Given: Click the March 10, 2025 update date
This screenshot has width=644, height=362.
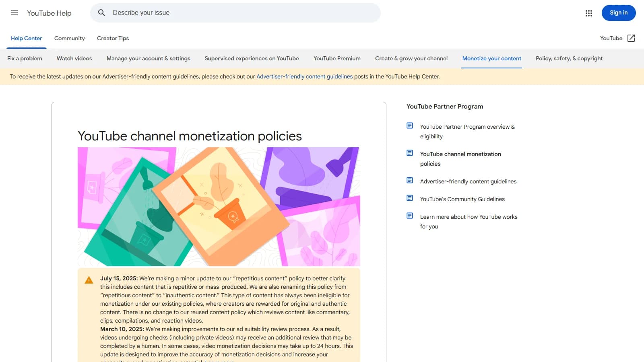Looking at the screenshot, I should coord(122,329).
